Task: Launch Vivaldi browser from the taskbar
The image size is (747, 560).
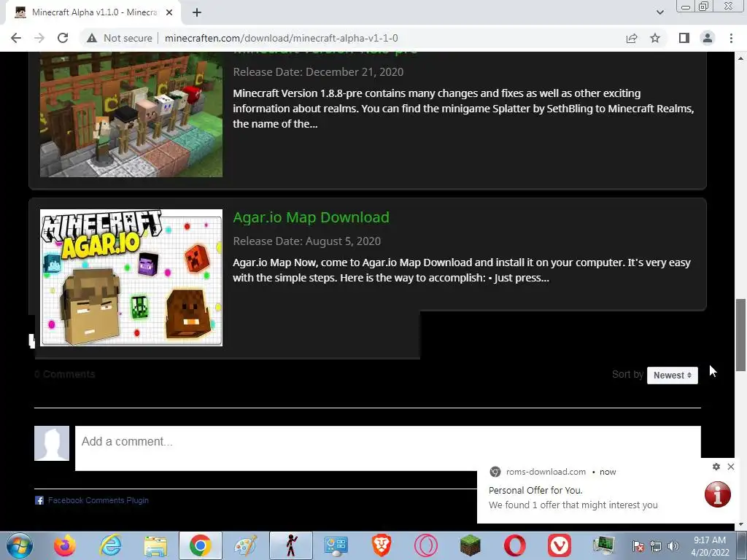Action: coord(560,545)
